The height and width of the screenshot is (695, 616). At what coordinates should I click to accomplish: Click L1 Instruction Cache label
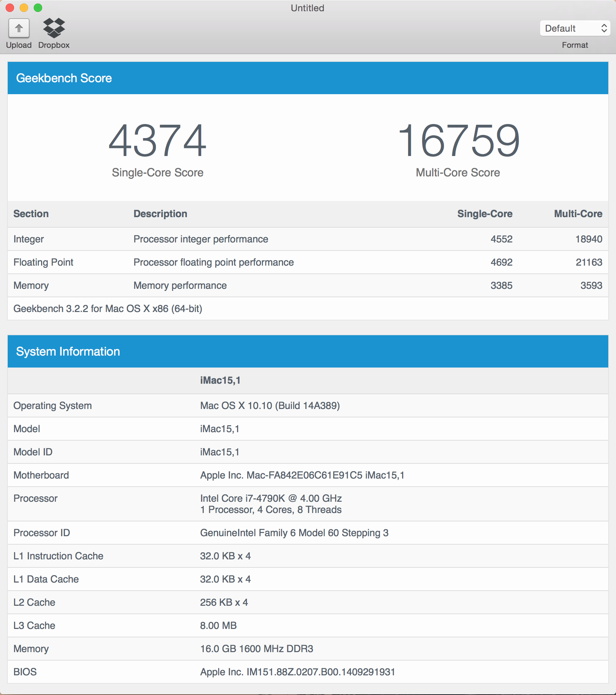coord(58,556)
